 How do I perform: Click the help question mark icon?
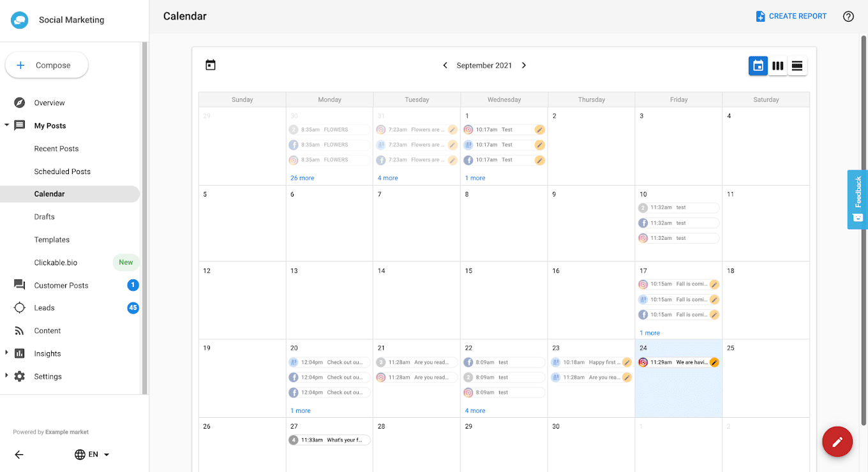[x=848, y=17]
